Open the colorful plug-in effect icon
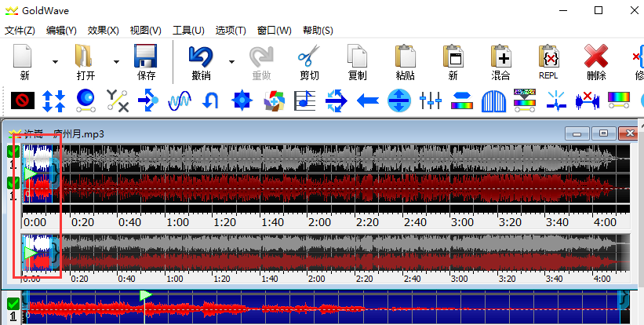Viewport: 644px width, 325px height. point(274,100)
